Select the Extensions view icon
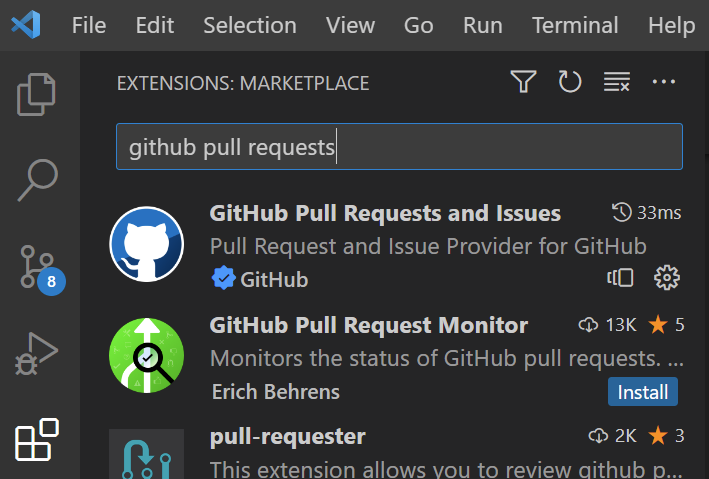This screenshot has width=709, height=479. 37,440
